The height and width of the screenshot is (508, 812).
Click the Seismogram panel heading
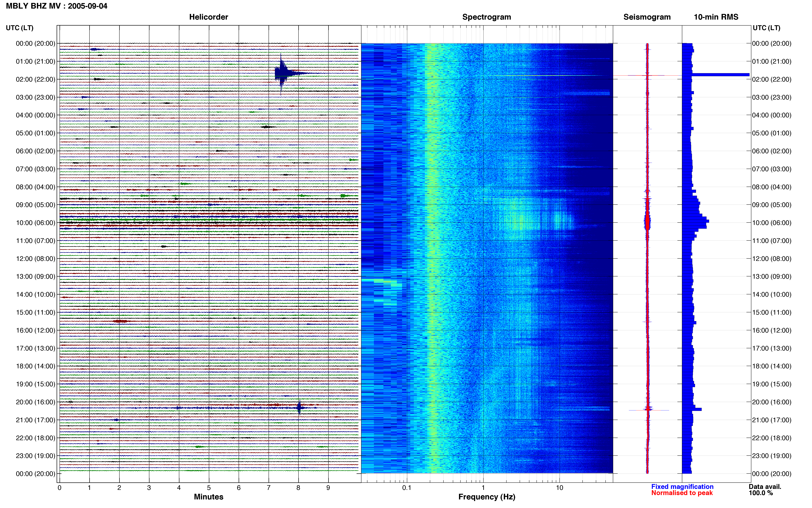(x=647, y=17)
